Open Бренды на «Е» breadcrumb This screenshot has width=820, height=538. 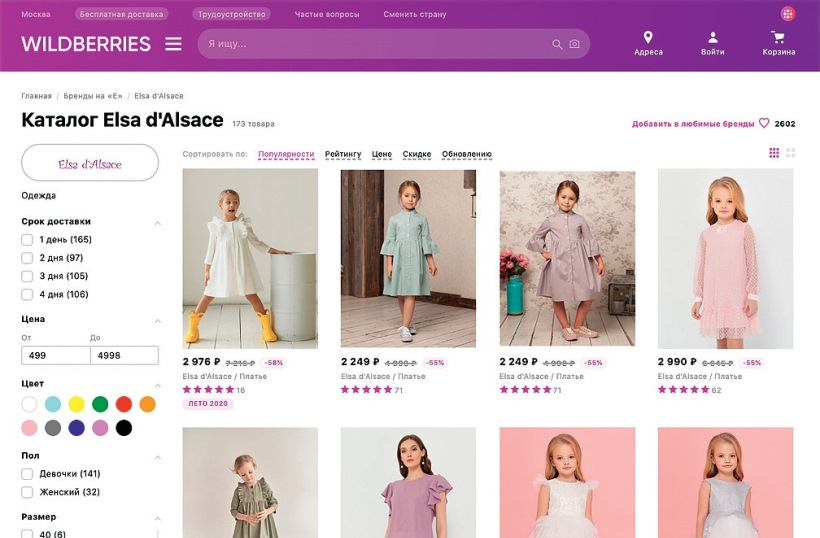click(93, 96)
